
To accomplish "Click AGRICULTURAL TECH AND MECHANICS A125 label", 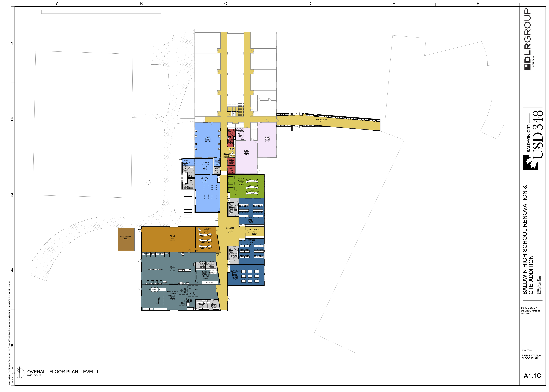I will pos(172,295).
